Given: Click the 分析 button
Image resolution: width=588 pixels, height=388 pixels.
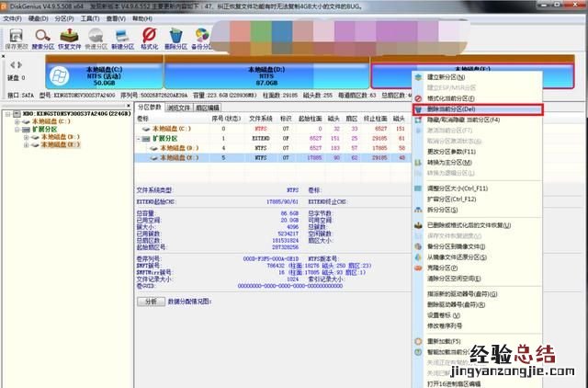Looking at the screenshot, I should pyautogui.click(x=150, y=300).
